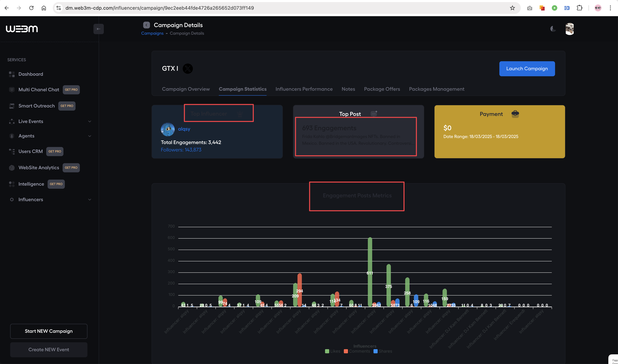Click the back arrow beside Campaign Details

146,25
